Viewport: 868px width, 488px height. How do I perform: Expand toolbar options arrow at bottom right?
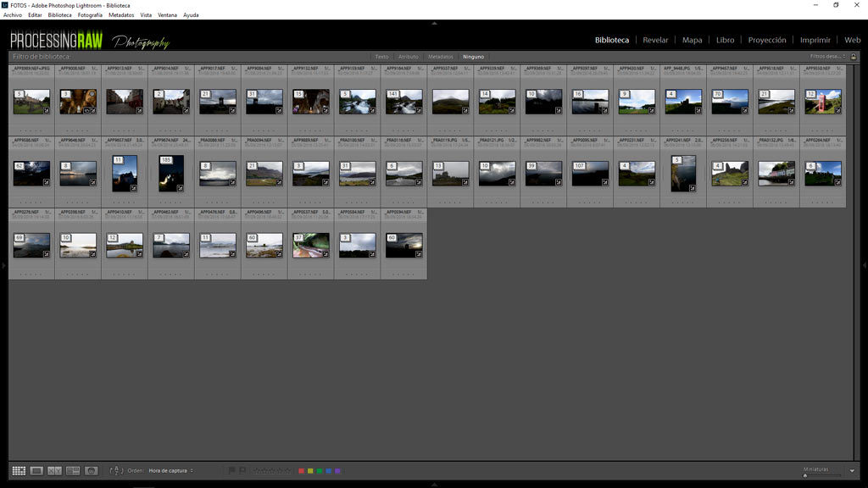tap(852, 471)
